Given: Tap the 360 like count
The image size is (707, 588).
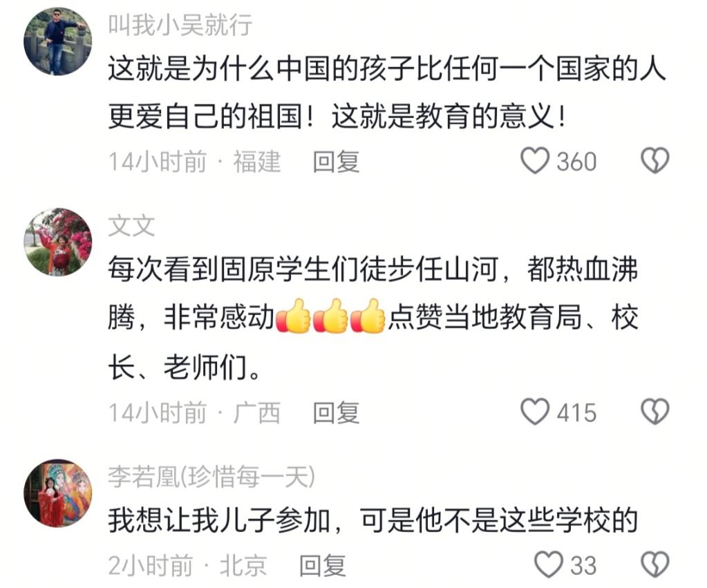Looking at the screenshot, I should tap(576, 162).
